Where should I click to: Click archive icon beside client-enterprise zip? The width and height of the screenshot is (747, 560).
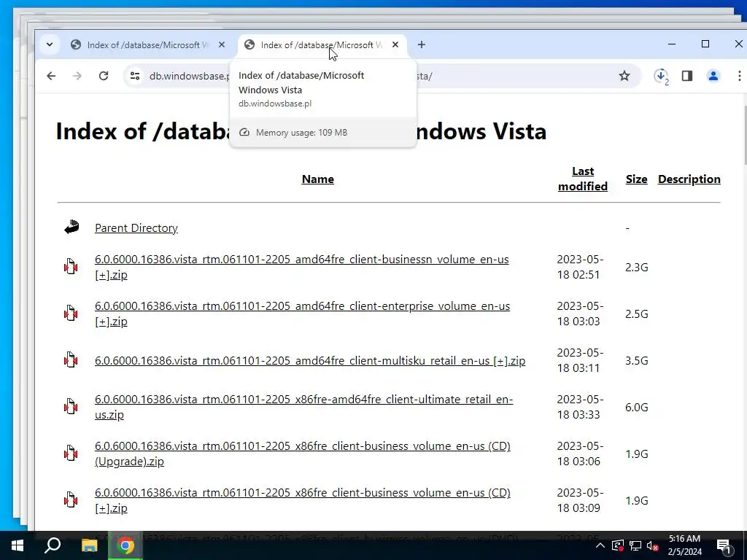[71, 314]
